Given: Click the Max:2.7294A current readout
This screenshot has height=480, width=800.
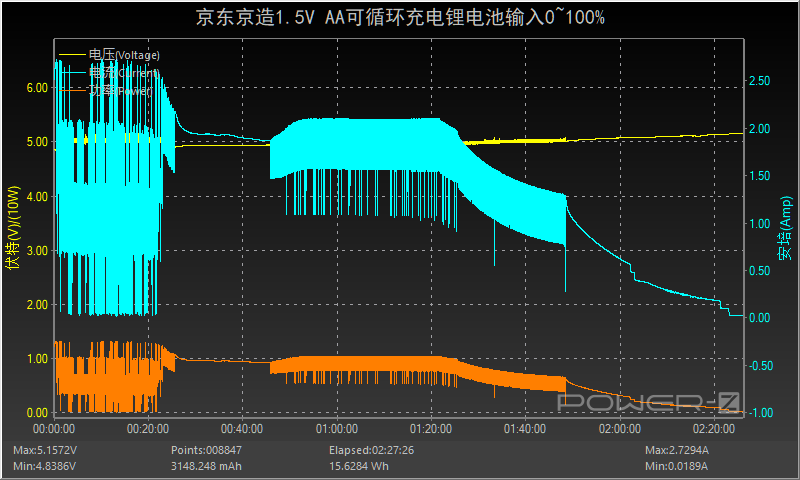Looking at the screenshot, I should coord(677,450).
